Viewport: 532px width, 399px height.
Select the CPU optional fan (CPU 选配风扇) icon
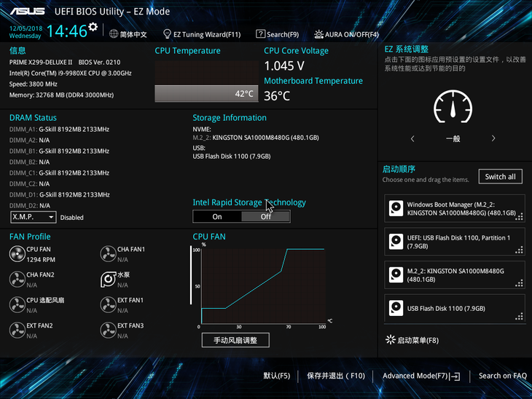[17, 305]
